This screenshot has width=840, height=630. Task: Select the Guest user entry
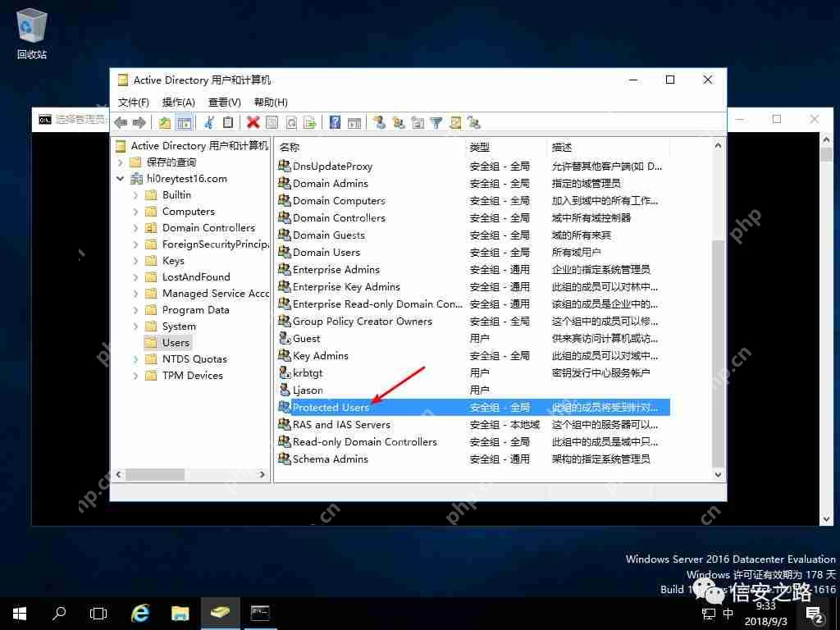pyautogui.click(x=473, y=339)
